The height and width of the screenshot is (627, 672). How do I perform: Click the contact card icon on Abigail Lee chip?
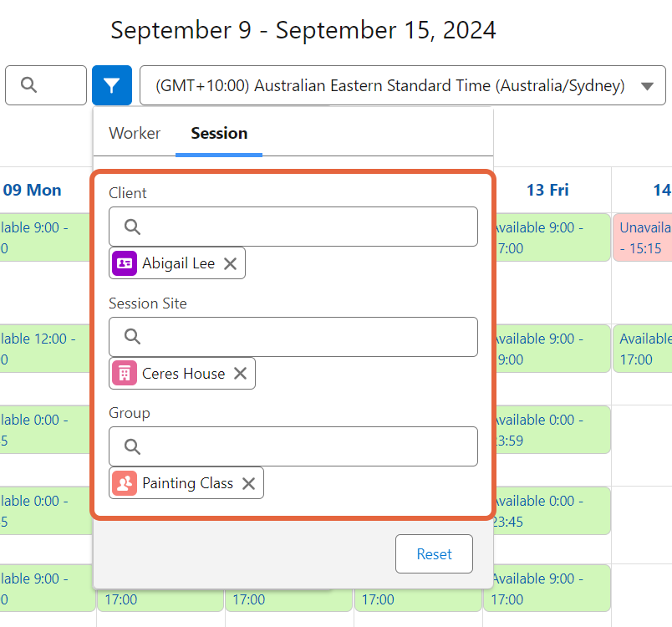click(x=124, y=263)
